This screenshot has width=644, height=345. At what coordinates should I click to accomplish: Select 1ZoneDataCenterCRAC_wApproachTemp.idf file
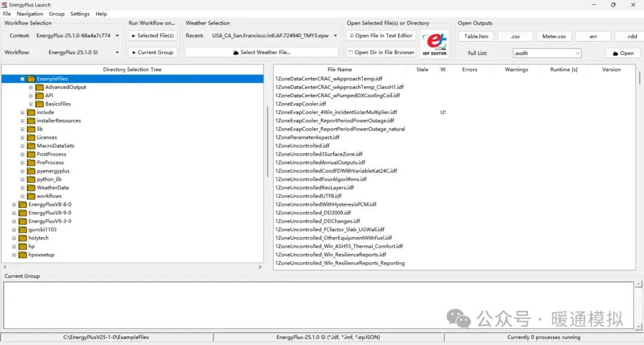coord(329,79)
